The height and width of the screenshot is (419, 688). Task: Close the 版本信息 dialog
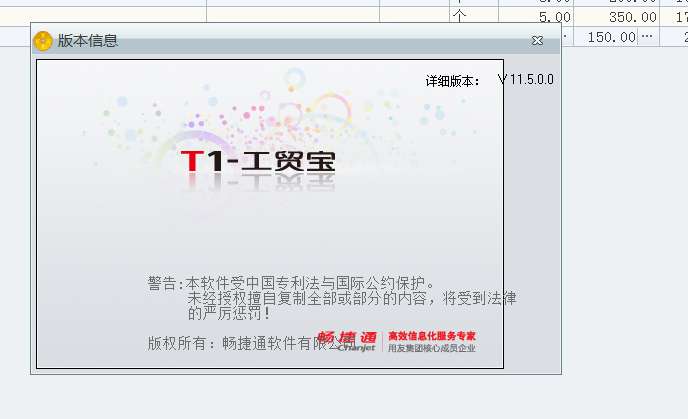537,41
